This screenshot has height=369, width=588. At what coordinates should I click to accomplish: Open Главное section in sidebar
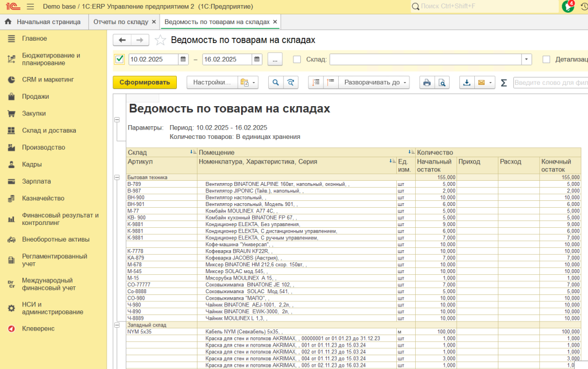click(34, 38)
